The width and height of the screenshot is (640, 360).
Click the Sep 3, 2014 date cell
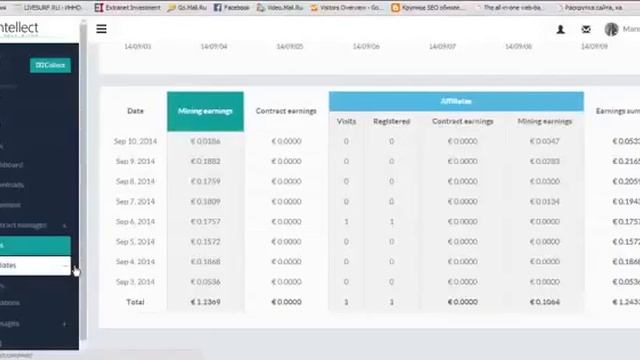(x=135, y=282)
